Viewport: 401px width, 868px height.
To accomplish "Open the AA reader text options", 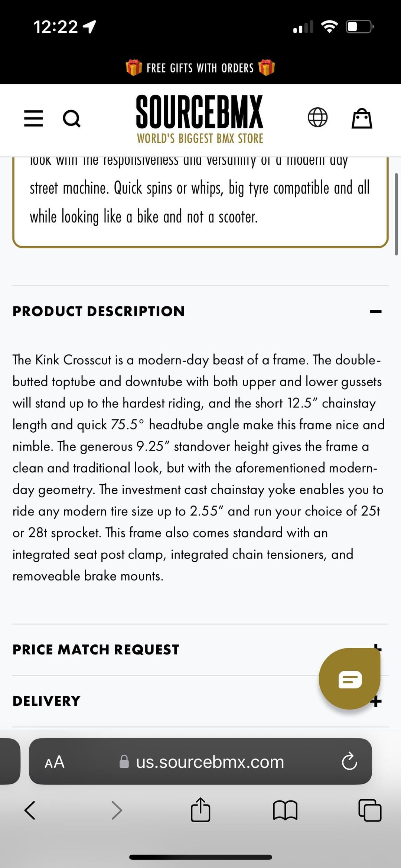I will 55,762.
